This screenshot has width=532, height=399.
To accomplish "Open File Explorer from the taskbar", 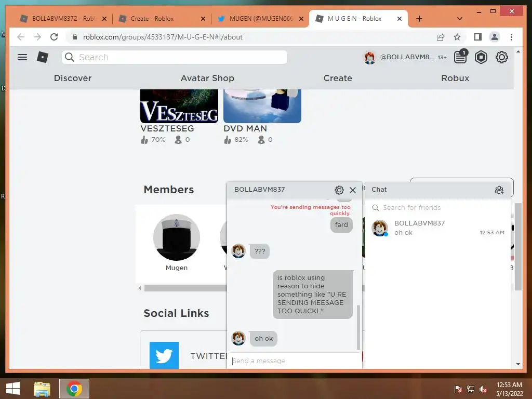I will tap(42, 389).
